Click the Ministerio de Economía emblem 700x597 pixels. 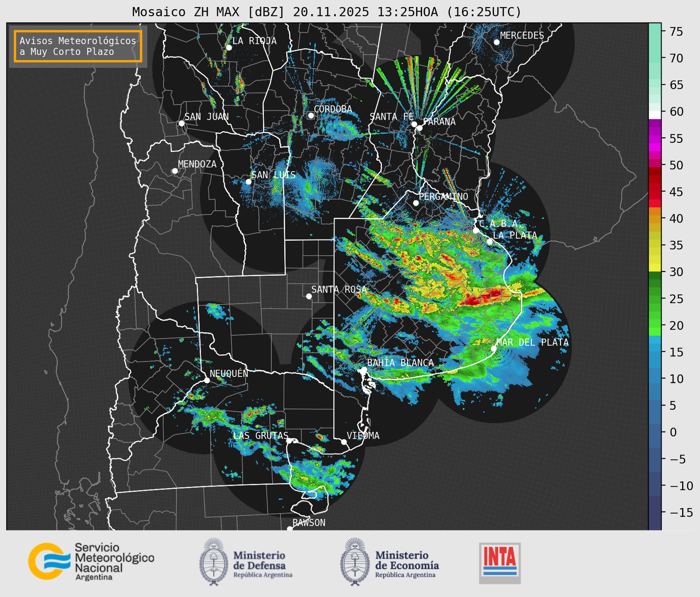pyautogui.click(x=355, y=562)
